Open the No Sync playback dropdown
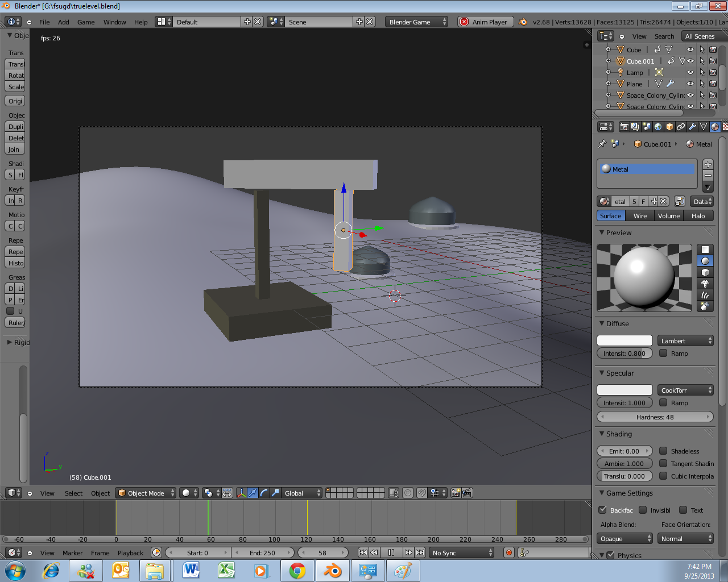The width and height of the screenshot is (728, 582). [462, 552]
